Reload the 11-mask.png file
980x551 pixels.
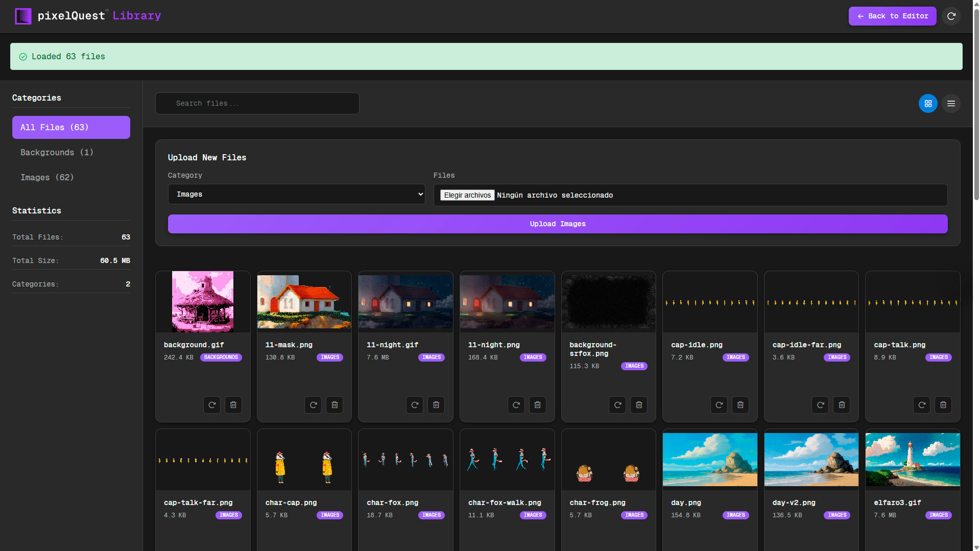pyautogui.click(x=313, y=405)
